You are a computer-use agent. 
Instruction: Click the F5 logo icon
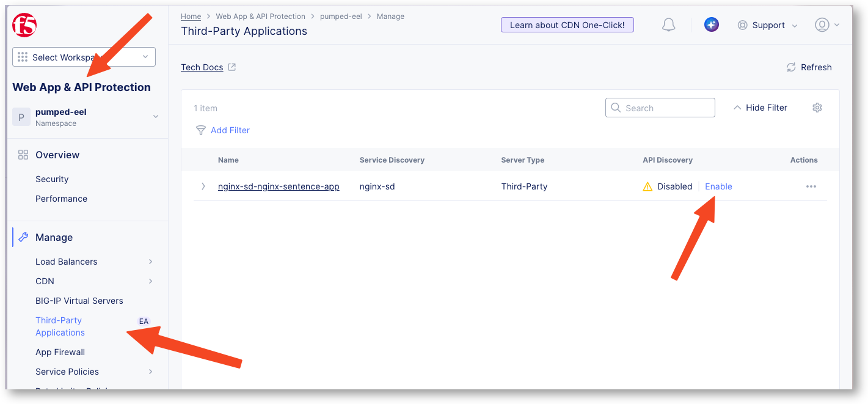tap(24, 25)
